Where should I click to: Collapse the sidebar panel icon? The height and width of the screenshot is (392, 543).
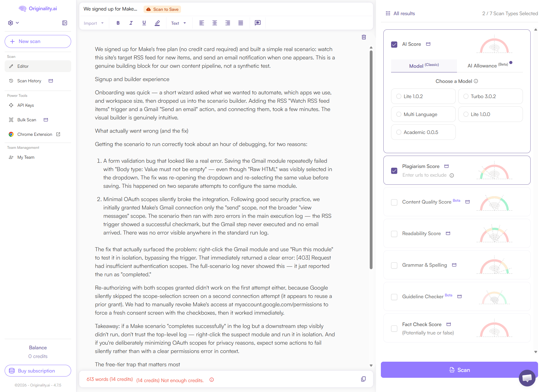pyautogui.click(x=65, y=23)
